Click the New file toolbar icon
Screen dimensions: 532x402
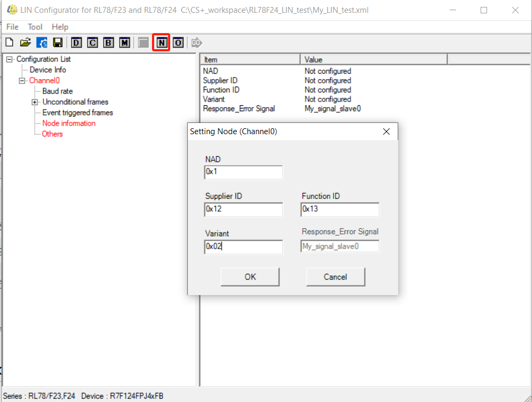pos(10,43)
